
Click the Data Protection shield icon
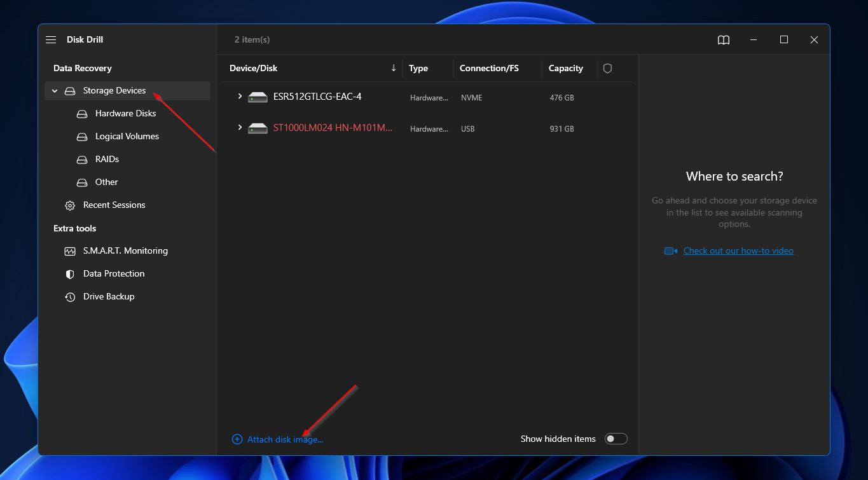coord(70,274)
